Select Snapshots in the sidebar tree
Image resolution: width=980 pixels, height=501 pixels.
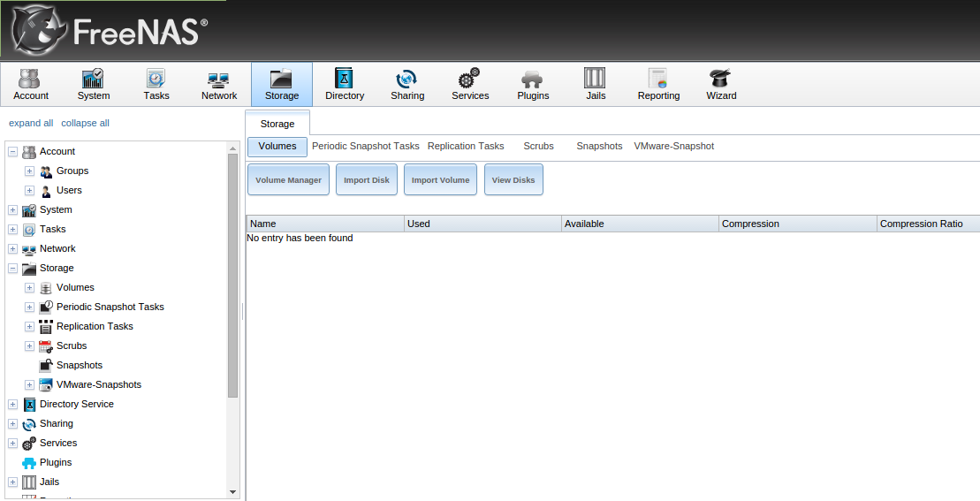(x=79, y=365)
